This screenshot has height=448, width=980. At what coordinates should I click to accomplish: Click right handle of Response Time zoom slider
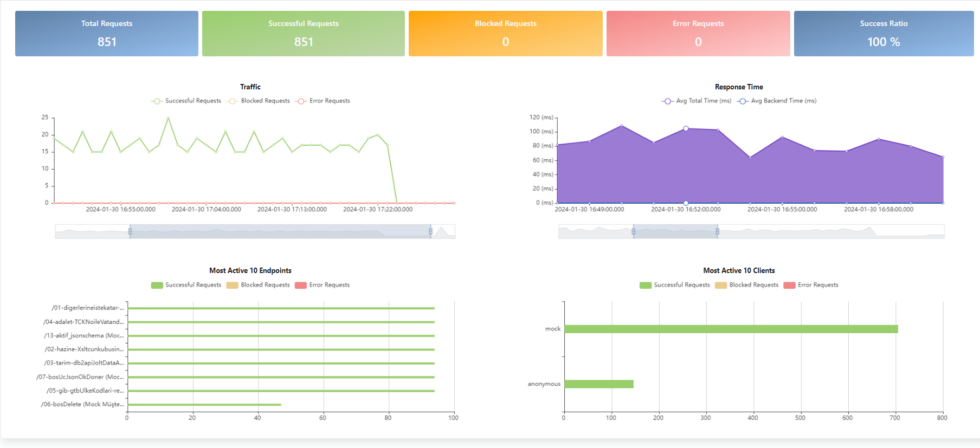click(x=717, y=232)
